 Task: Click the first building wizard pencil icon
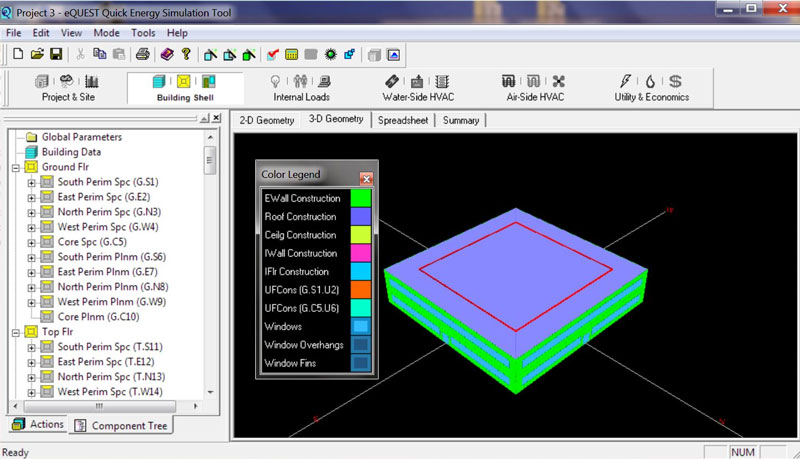coord(210,55)
